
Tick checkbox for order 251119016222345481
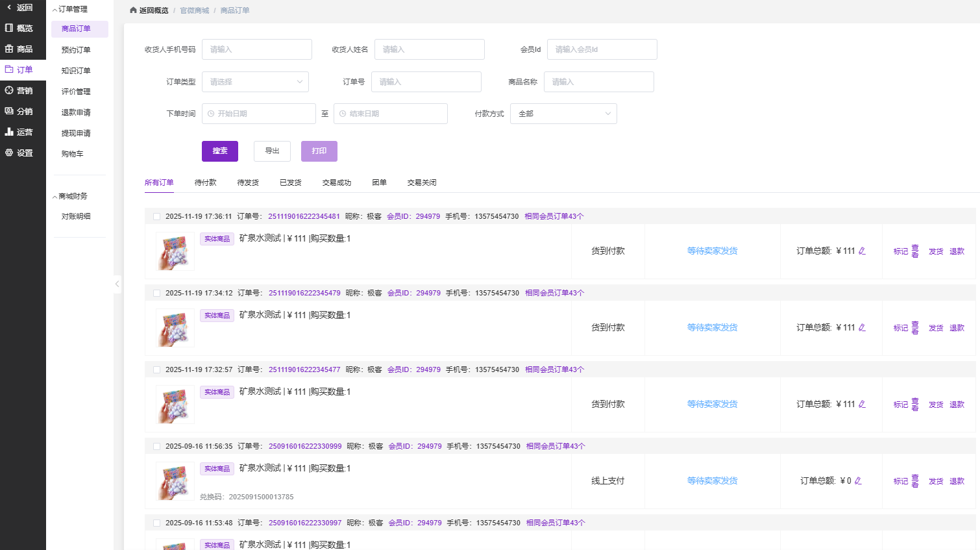pyautogui.click(x=156, y=217)
